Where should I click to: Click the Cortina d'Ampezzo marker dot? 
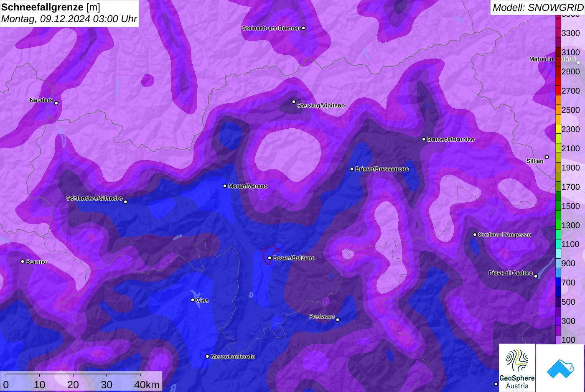tap(475, 234)
